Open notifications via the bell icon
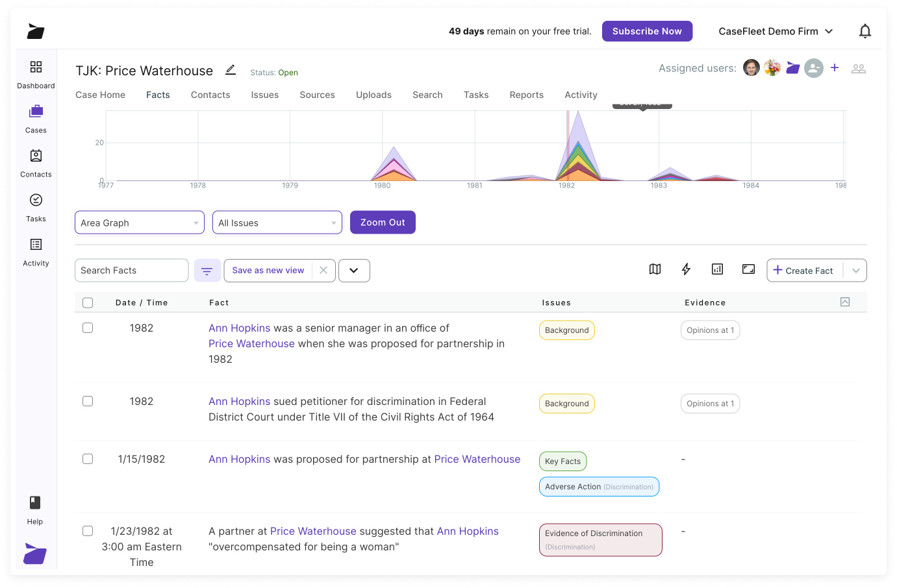This screenshot has height=588, width=897. pos(865,31)
